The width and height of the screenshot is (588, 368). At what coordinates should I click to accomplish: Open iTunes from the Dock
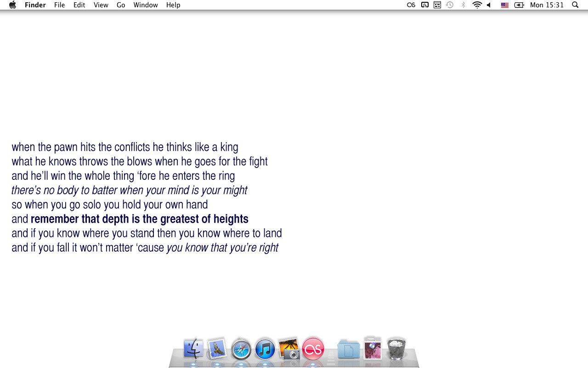[265, 350]
